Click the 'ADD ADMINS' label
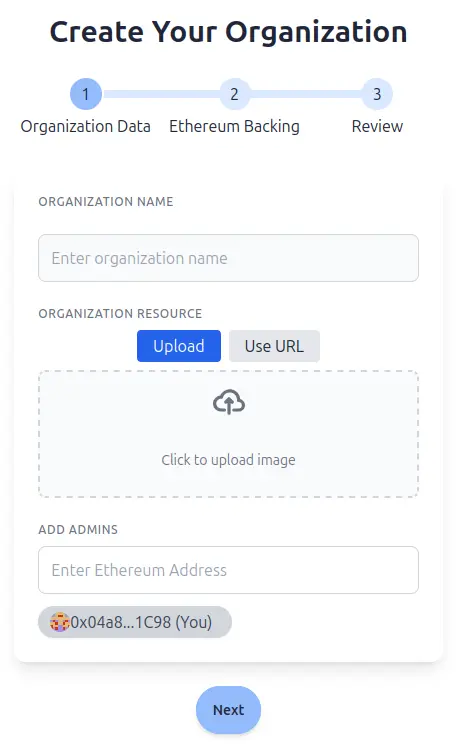The width and height of the screenshot is (459, 745). click(78, 529)
